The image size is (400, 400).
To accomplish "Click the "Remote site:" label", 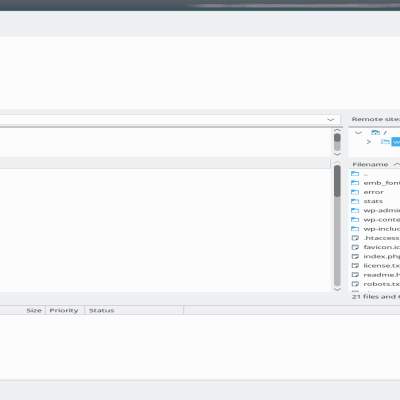I will [375, 119].
